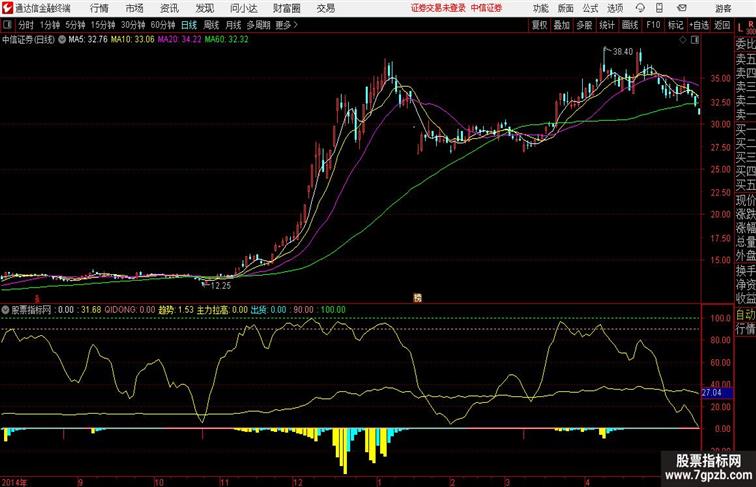Click 证券交易未登录 login link
The height and width of the screenshot is (487, 756).
438,8
